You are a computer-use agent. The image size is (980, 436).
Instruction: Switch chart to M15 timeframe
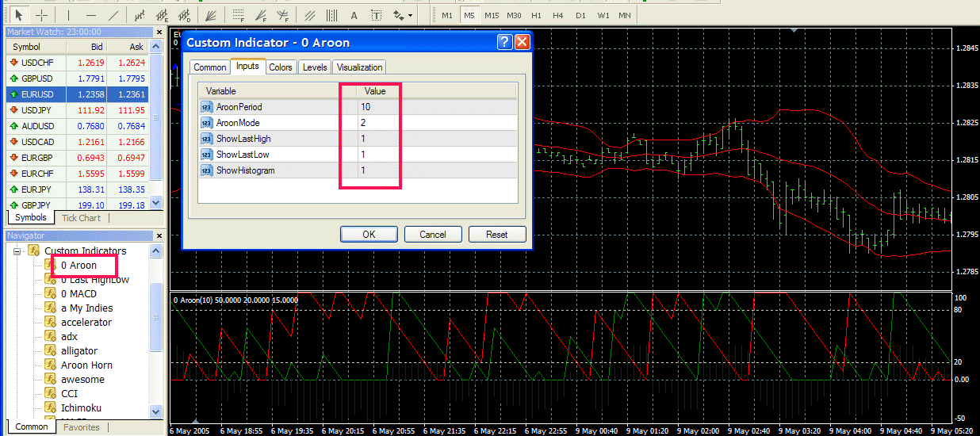pos(492,15)
